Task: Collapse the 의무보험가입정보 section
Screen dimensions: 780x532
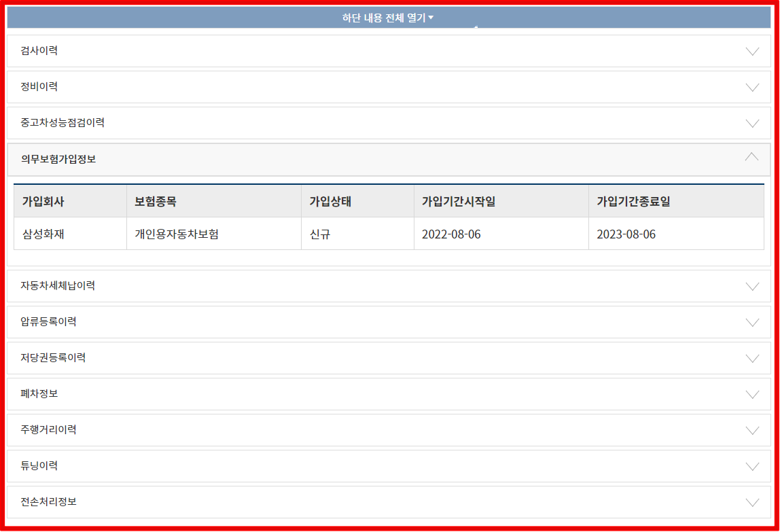Action: coord(389,159)
